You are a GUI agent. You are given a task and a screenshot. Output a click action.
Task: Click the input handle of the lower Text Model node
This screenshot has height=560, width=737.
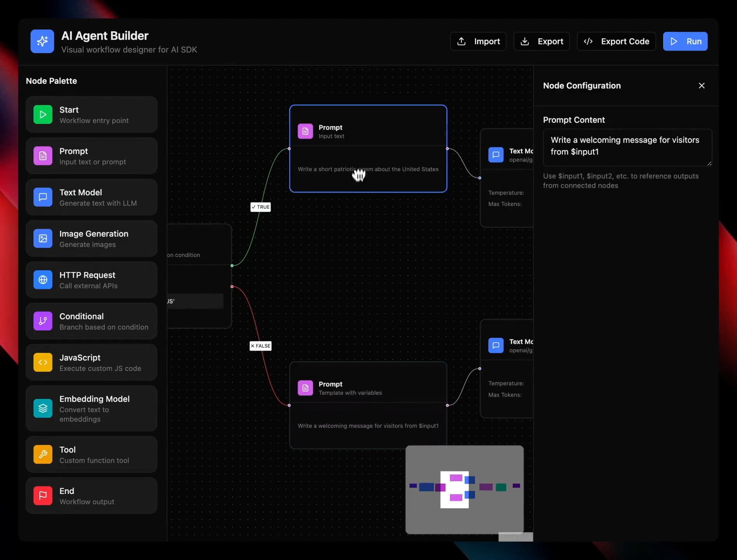480,369
